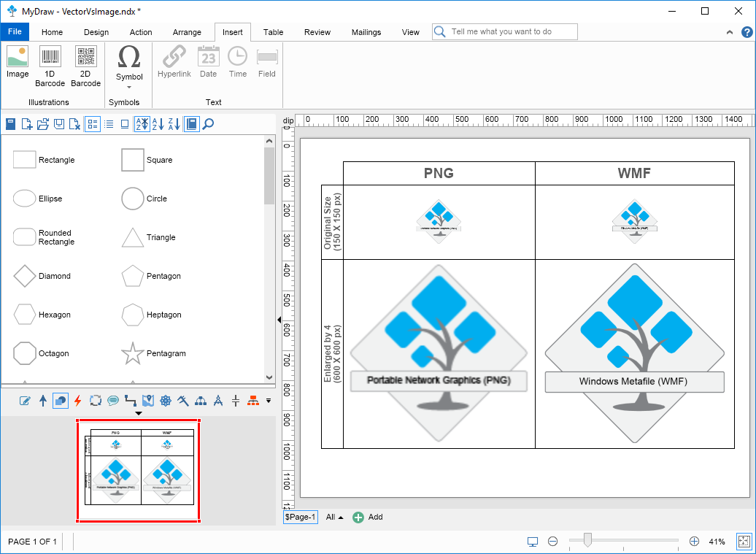Click the zoom slider handle

[587, 541]
